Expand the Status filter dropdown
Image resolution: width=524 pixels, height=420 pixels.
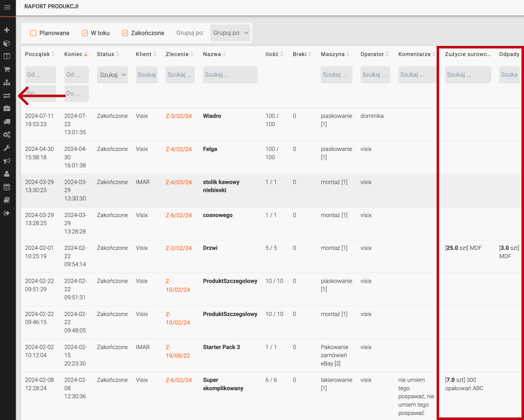click(x=112, y=75)
